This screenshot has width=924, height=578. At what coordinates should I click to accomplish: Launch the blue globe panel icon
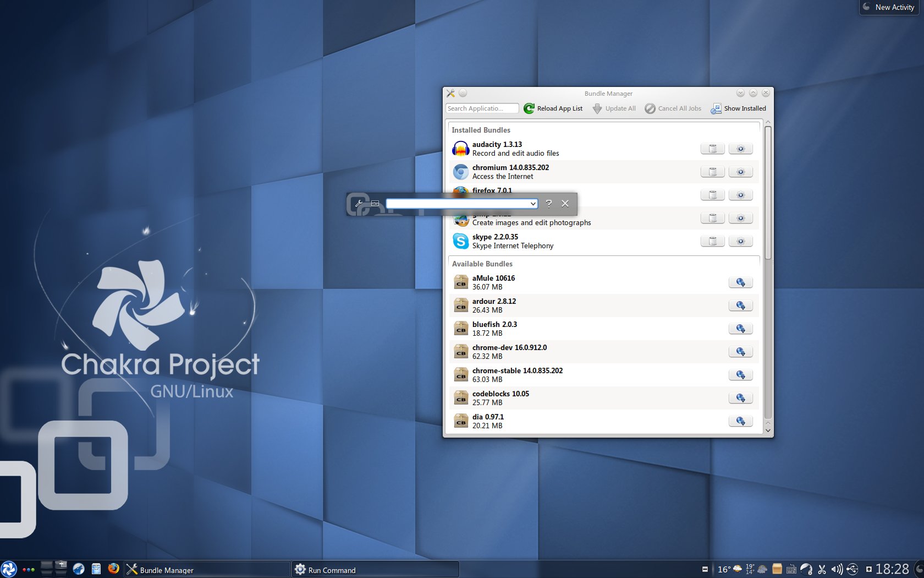(x=79, y=569)
